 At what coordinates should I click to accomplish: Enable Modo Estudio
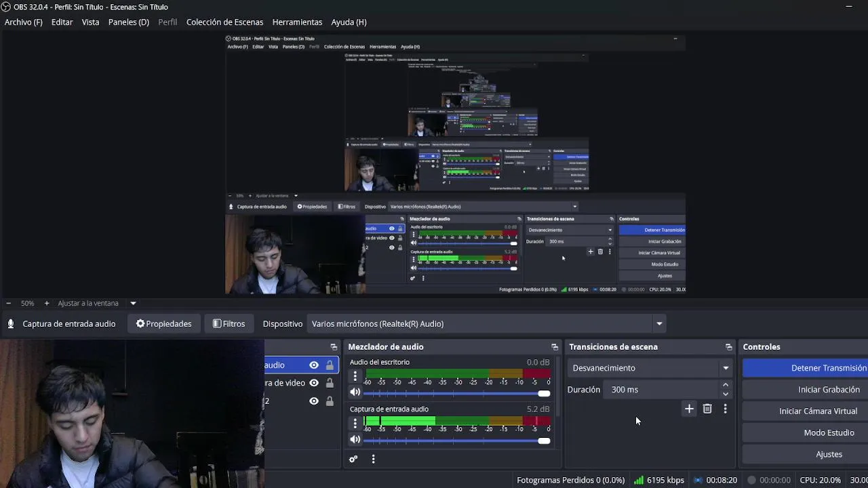pos(806,433)
